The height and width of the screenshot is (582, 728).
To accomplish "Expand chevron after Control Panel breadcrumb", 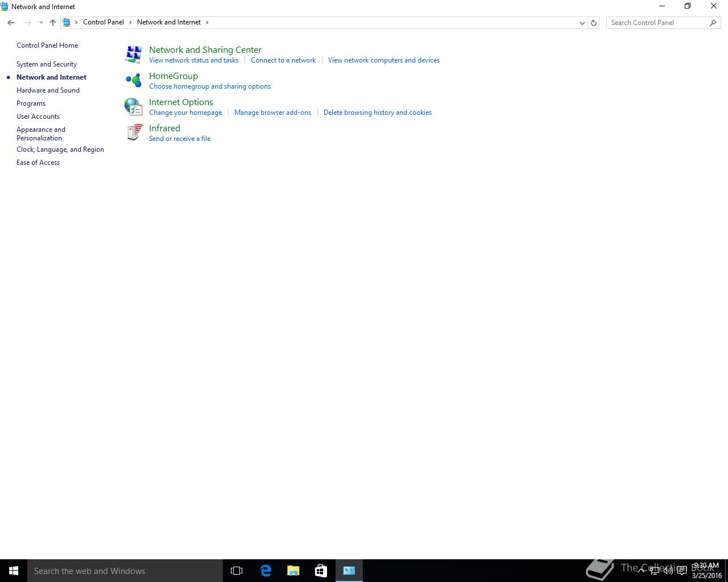I will [130, 22].
